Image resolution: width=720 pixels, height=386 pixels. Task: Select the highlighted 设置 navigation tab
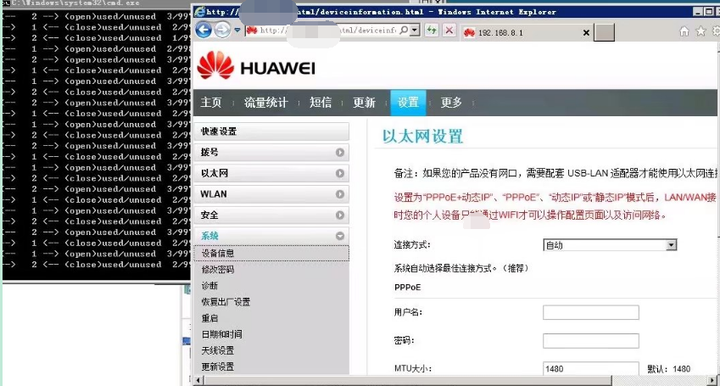(x=408, y=102)
